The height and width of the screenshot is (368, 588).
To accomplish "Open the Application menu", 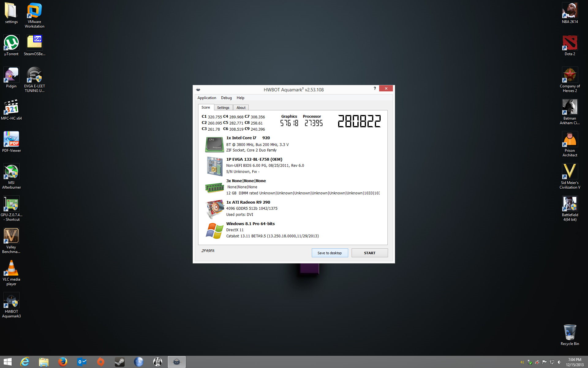I will (207, 98).
